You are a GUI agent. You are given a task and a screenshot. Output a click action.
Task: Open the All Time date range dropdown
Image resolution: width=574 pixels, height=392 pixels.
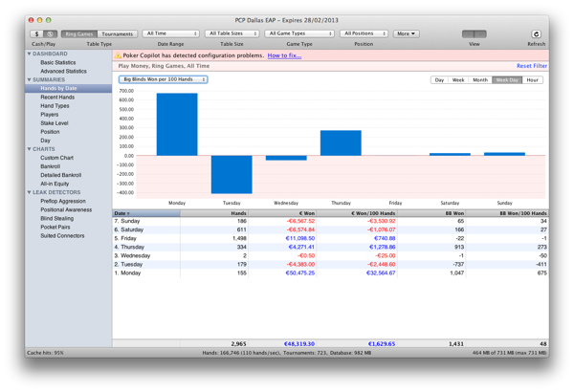(170, 33)
